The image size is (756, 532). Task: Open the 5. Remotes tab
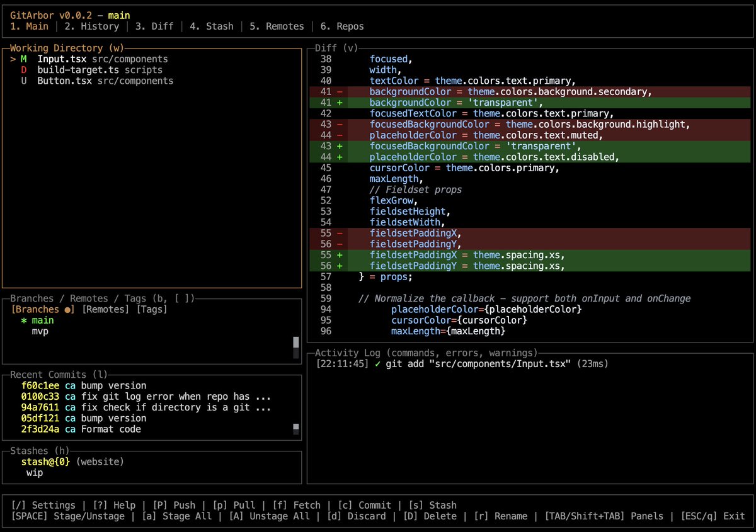click(277, 26)
